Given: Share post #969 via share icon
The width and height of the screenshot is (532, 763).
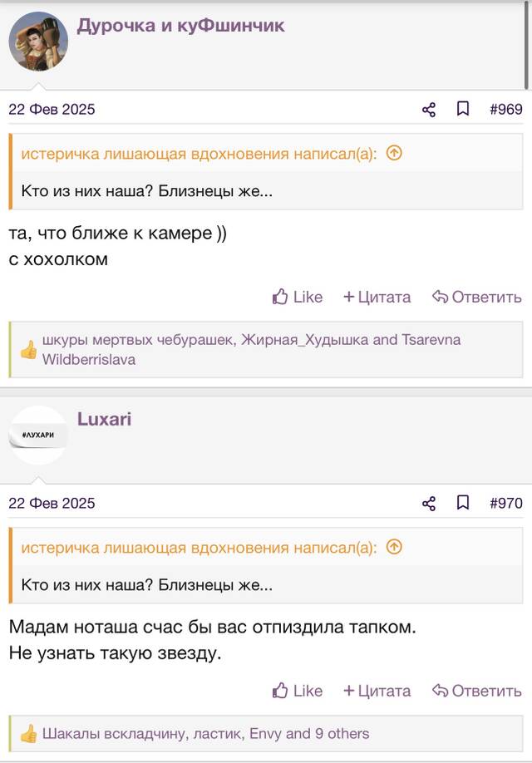Looking at the screenshot, I should pos(429,110).
